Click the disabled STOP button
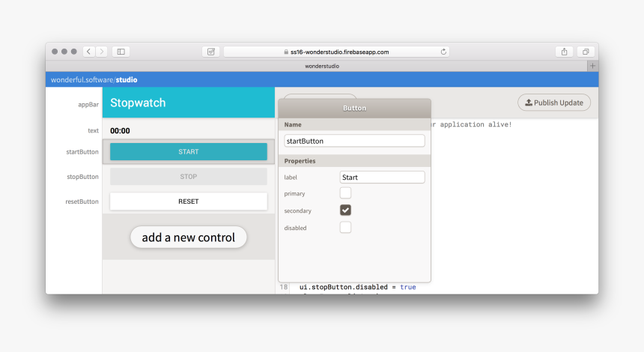Image resolution: width=644 pixels, height=352 pixels. pos(189,177)
